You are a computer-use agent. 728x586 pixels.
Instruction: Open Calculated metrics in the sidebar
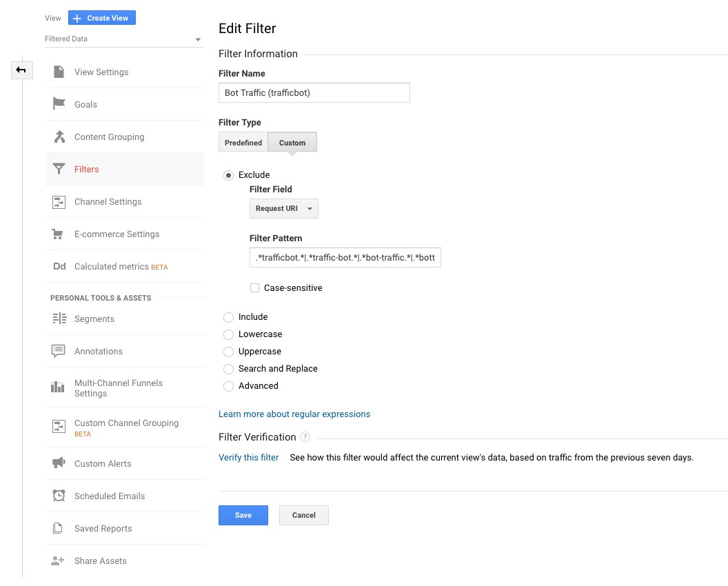coord(125,267)
